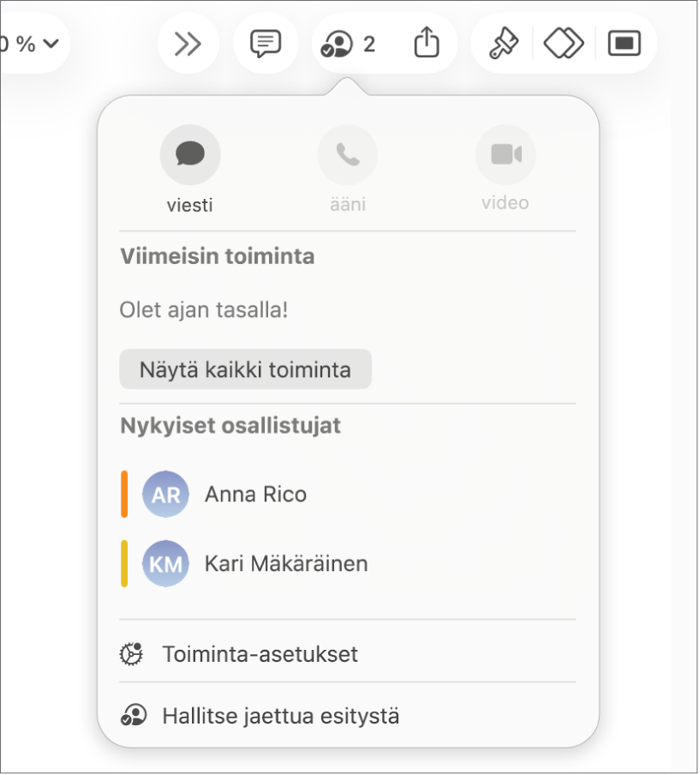Image resolution: width=700 pixels, height=775 pixels.
Task: Click the gear icon beside Toiminta-asetukset
Action: coord(131,654)
